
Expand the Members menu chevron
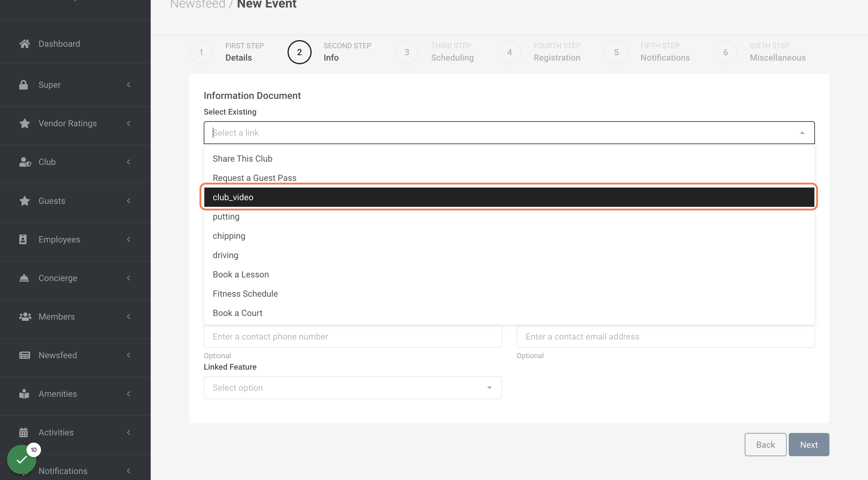tap(128, 317)
